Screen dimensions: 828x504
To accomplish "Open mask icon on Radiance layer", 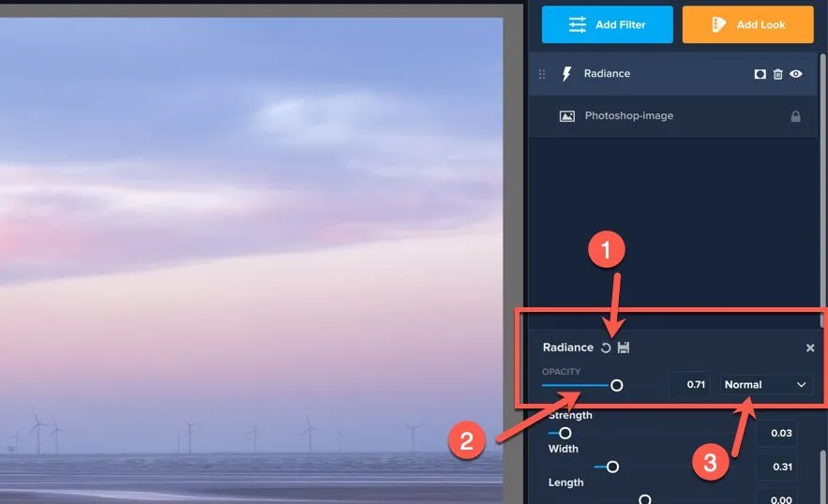I will tap(760, 74).
